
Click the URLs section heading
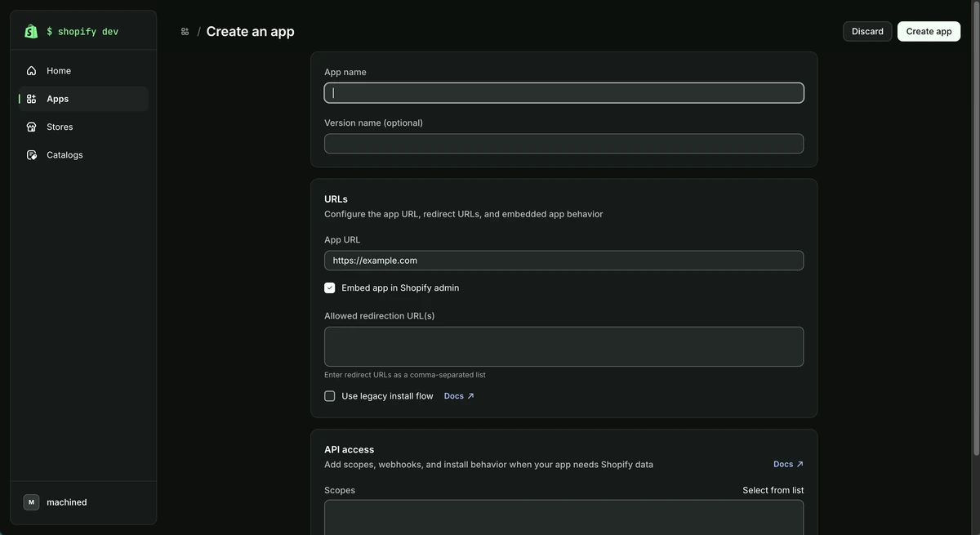tap(336, 198)
